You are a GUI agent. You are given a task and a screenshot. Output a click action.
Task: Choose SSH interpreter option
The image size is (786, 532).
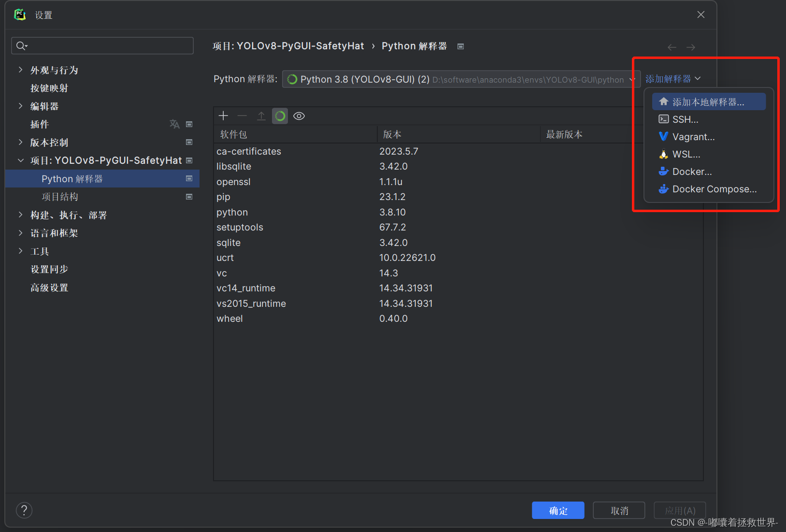click(709, 119)
